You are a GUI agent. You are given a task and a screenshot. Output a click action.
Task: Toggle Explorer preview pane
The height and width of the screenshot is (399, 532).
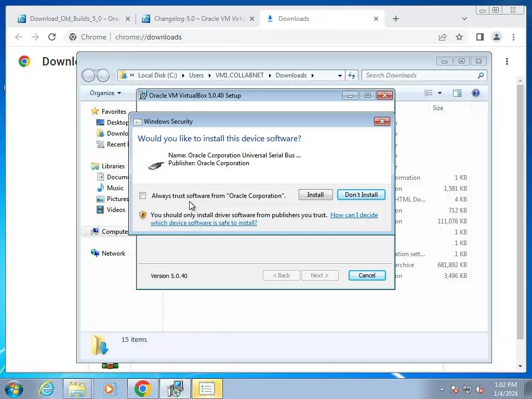tap(457, 93)
